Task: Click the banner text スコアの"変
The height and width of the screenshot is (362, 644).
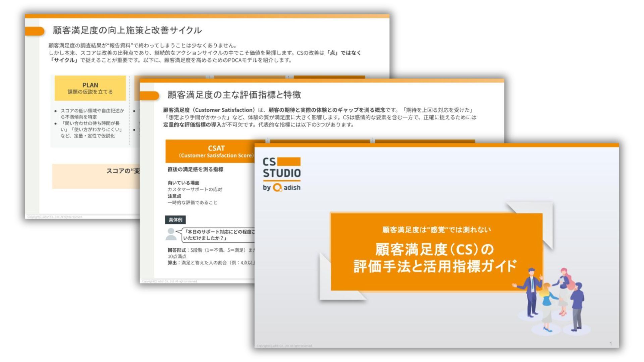Action: [x=123, y=171]
